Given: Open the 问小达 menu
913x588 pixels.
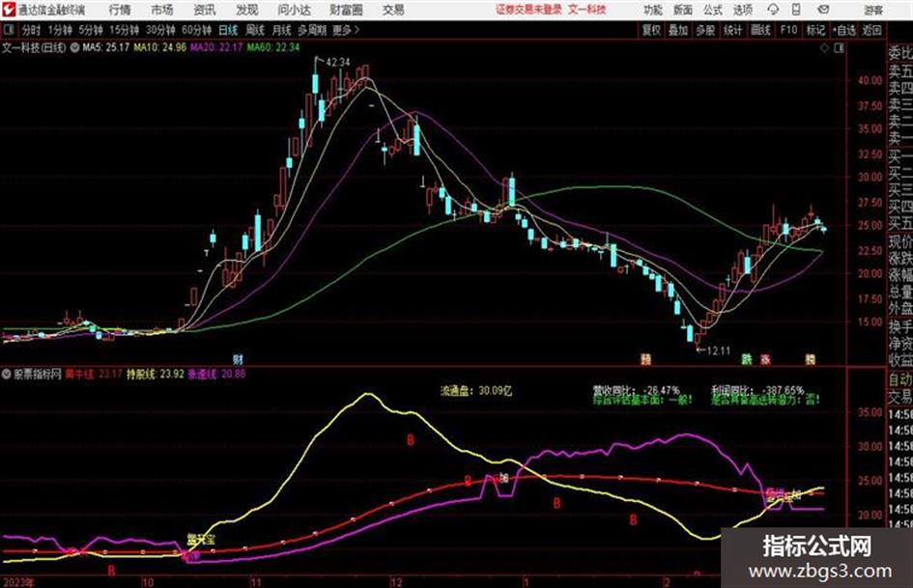Looking at the screenshot, I should pos(294,10).
